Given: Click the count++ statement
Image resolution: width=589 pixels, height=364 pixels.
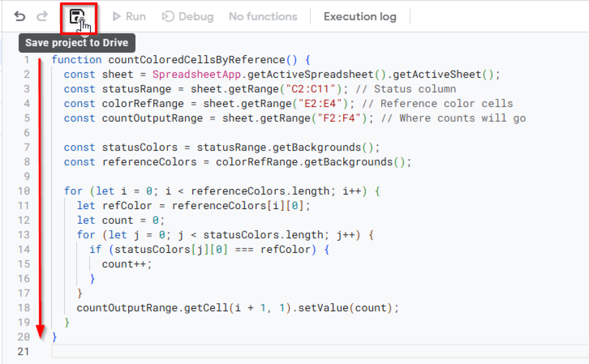Looking at the screenshot, I should [127, 264].
